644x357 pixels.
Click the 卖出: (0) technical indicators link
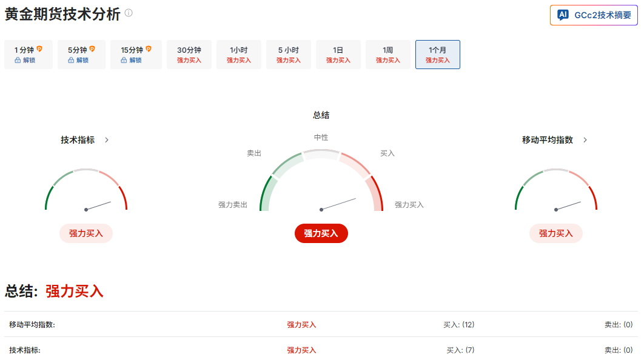point(619,350)
